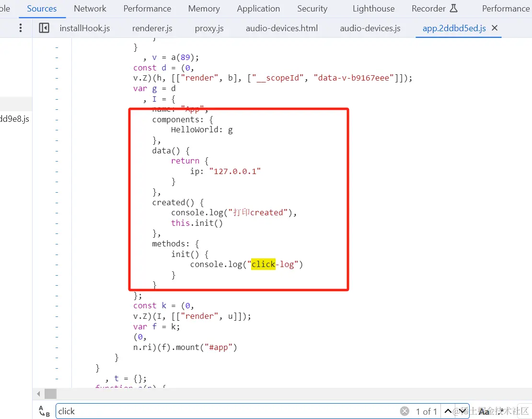The image size is (532, 419).
Task: Click the "const k = (0," code line
Action: coord(163,306)
